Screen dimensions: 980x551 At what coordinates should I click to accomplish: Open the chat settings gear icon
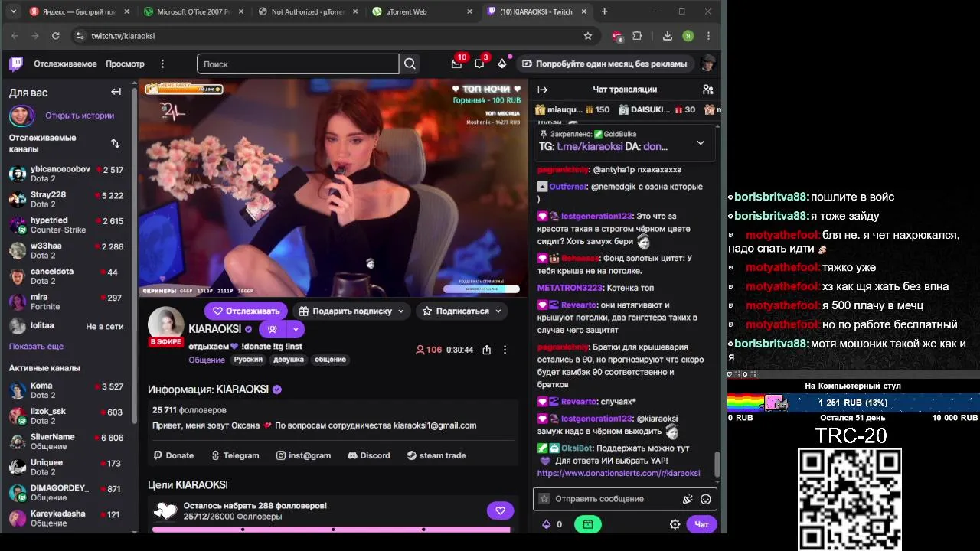click(675, 524)
